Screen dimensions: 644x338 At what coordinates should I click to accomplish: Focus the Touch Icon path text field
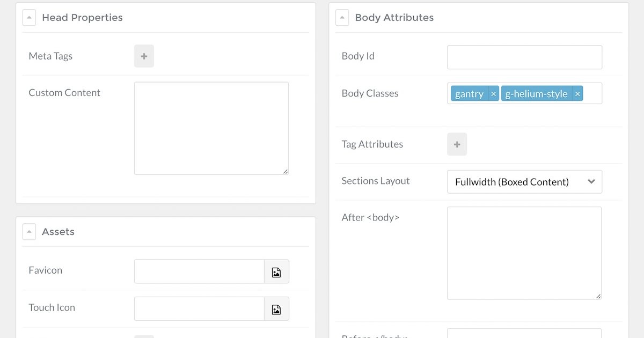click(199, 308)
